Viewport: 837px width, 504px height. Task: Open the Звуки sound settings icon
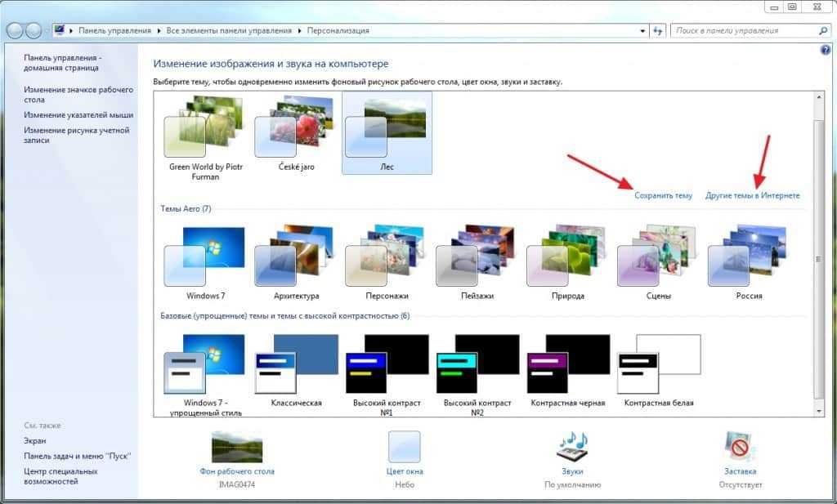tap(572, 447)
